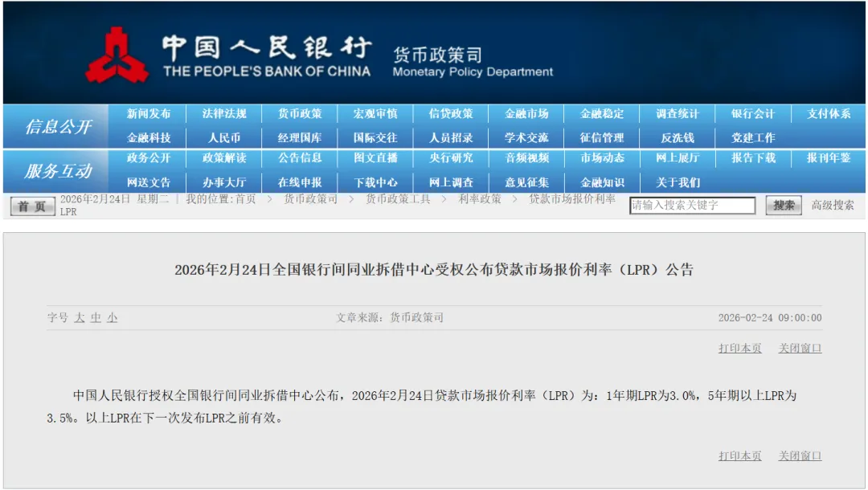The width and height of the screenshot is (868, 490).
Task: Set font size to 中
Action: (x=96, y=317)
